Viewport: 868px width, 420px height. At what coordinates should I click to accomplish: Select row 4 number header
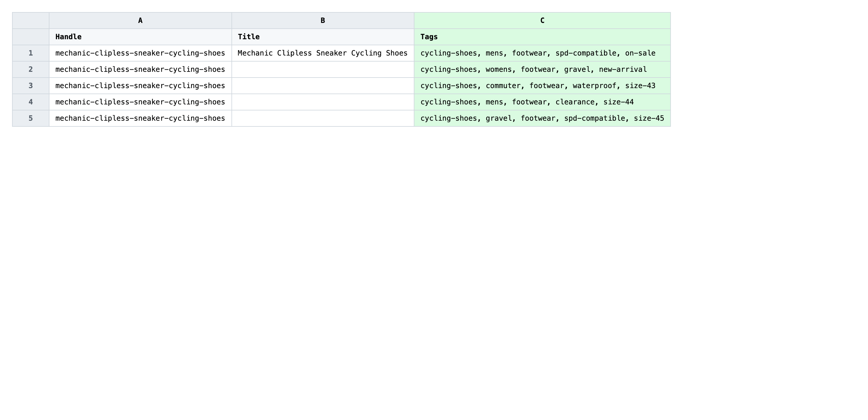click(31, 102)
